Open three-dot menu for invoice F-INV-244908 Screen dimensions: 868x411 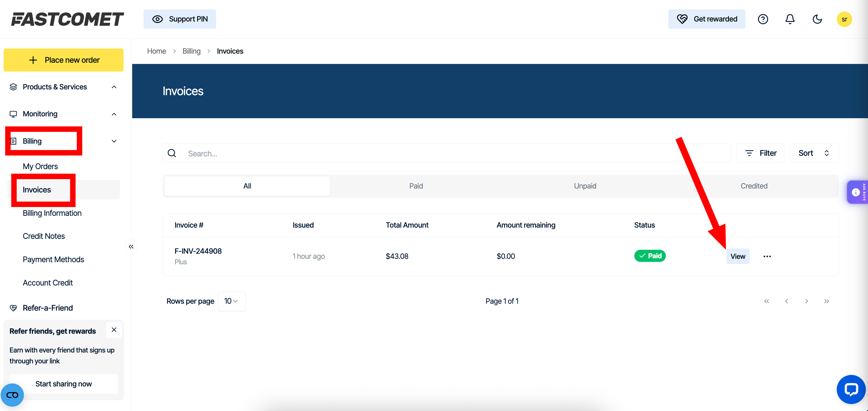[767, 256]
